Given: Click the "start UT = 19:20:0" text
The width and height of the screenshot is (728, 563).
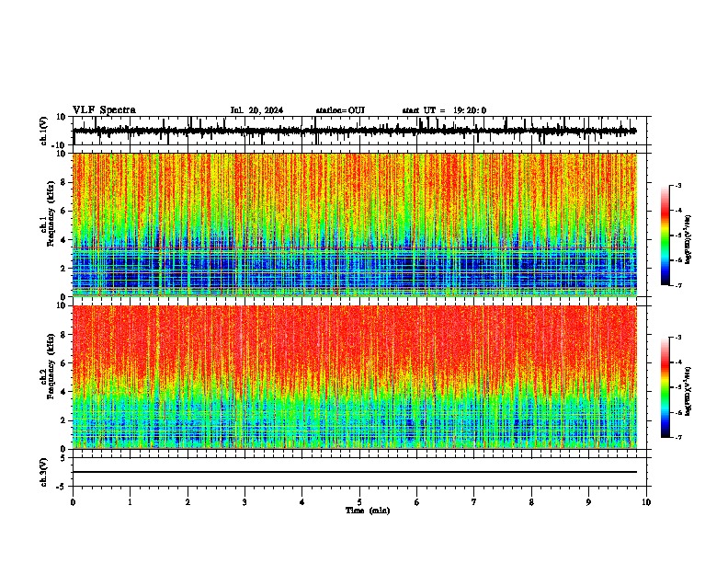Looking at the screenshot, I should click(x=444, y=110).
